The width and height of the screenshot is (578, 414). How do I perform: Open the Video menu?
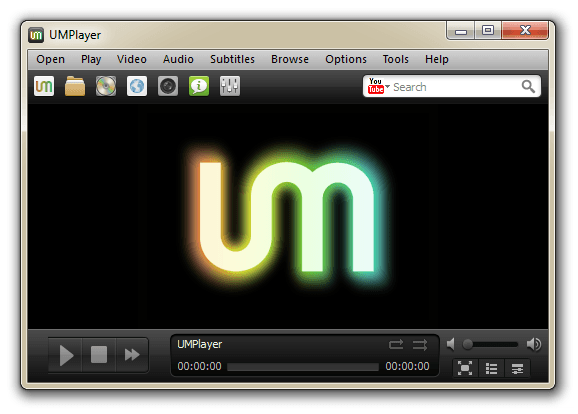point(132,59)
